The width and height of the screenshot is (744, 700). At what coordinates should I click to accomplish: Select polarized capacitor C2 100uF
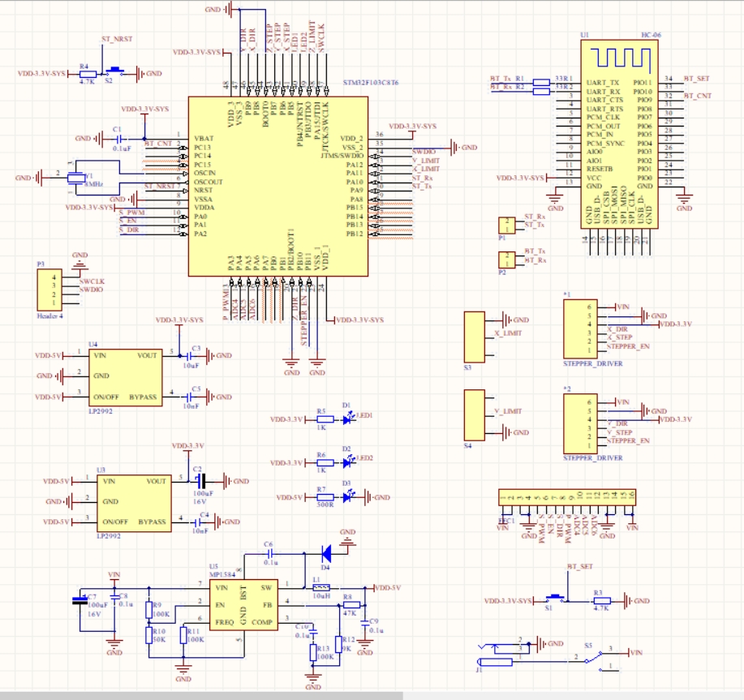[200, 481]
